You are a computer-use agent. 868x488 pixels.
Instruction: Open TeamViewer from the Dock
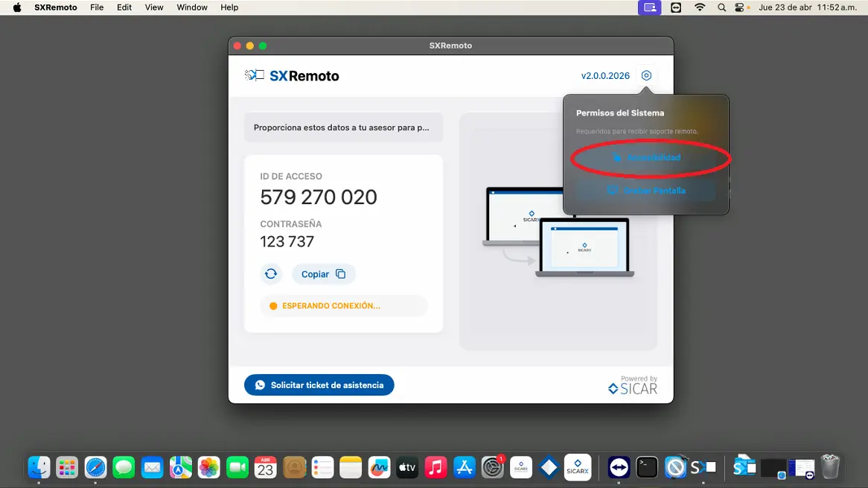619,467
